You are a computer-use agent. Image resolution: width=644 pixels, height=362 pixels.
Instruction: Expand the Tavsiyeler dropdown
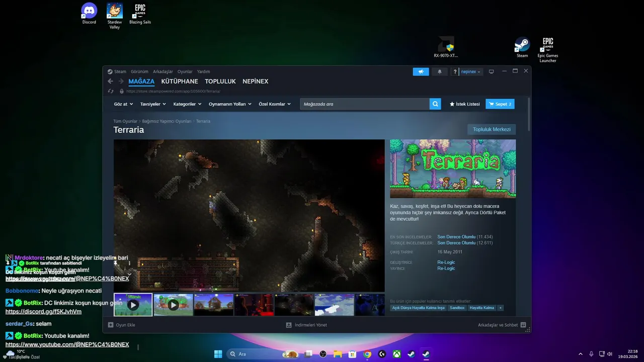[x=153, y=104]
